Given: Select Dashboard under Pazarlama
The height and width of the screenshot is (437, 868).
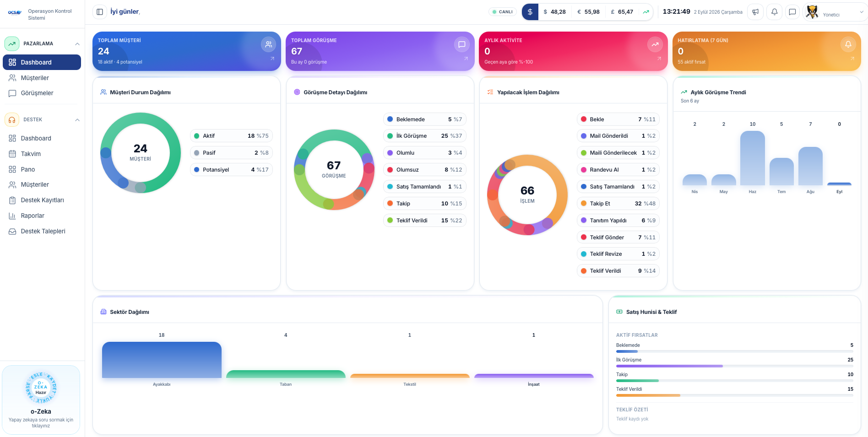Looking at the screenshot, I should point(42,62).
